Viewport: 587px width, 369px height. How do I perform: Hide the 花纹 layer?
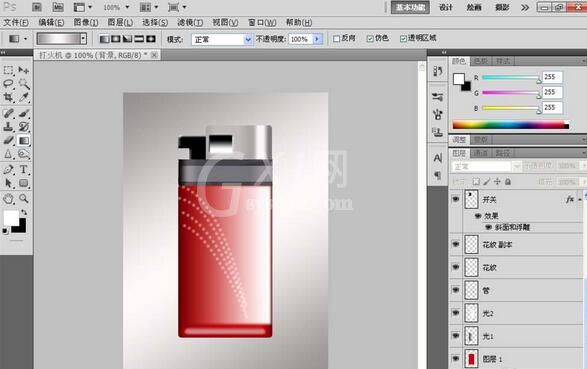coord(456,267)
